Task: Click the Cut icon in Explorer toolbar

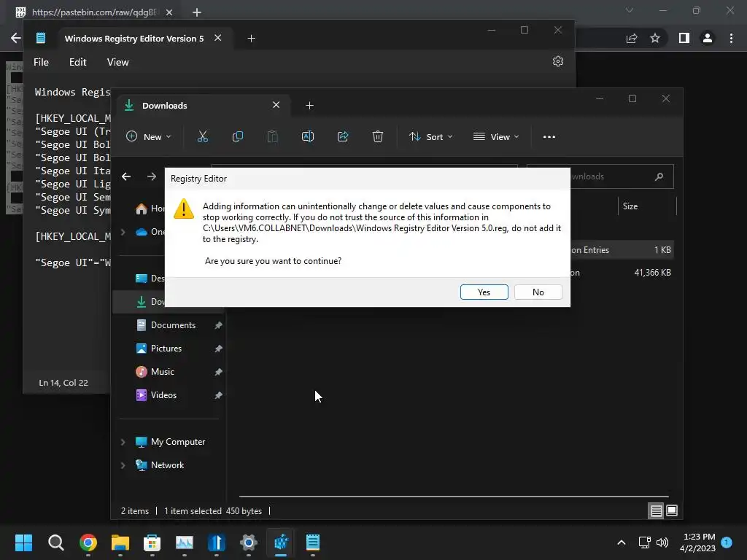Action: (203, 136)
